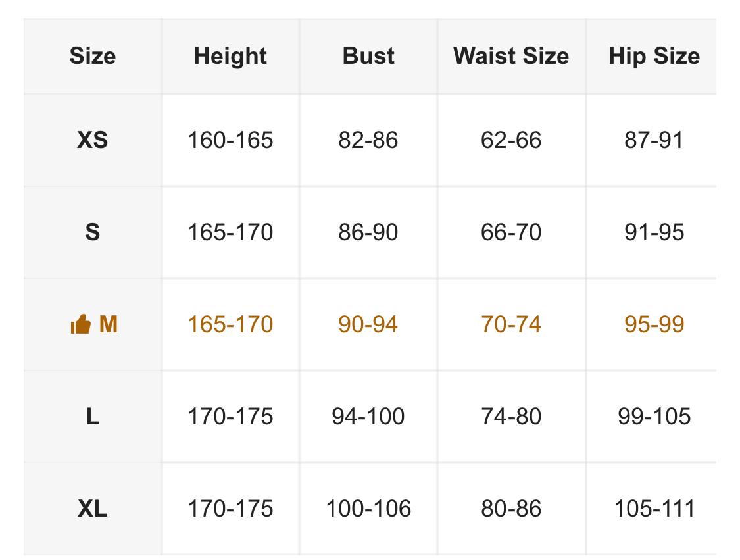Click the thumbs-up recommended size icon
Screen dimensions: 740x560
[80, 324]
